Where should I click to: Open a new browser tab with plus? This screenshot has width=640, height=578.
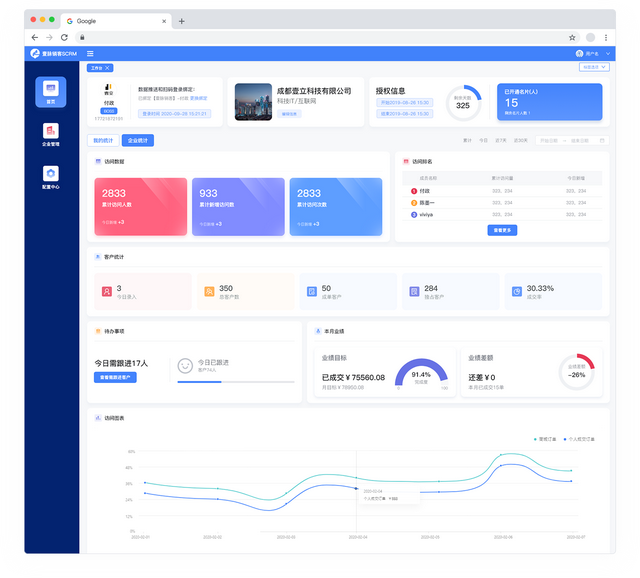click(x=182, y=21)
